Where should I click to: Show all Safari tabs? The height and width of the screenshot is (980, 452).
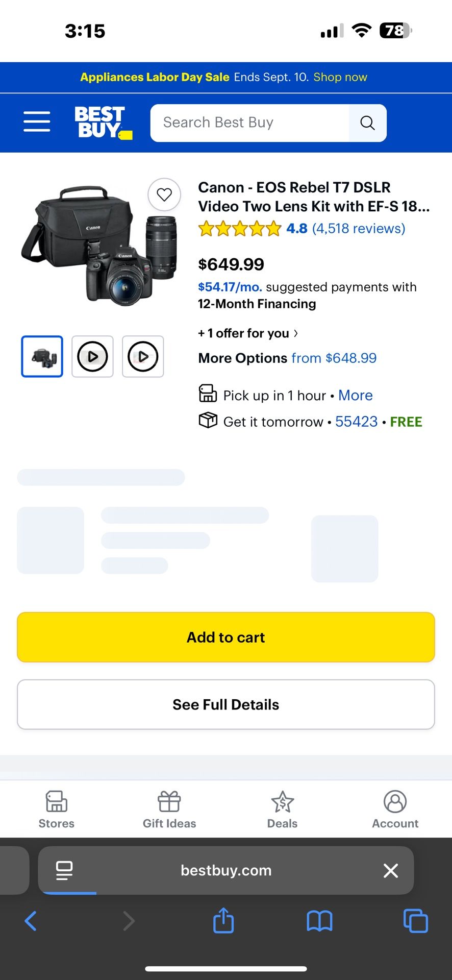pyautogui.click(x=415, y=921)
